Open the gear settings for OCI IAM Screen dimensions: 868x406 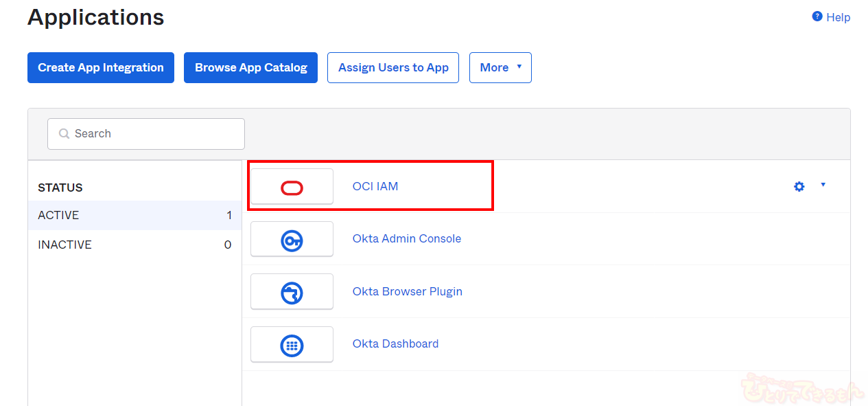click(x=799, y=186)
